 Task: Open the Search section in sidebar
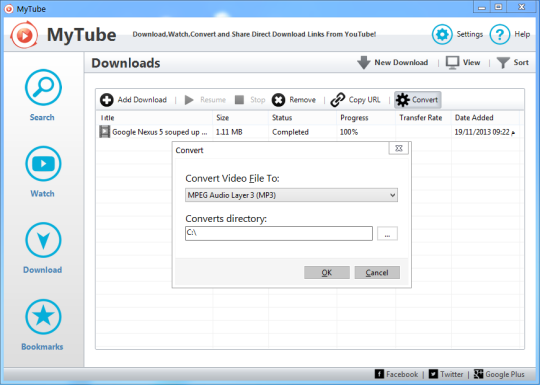[43, 95]
